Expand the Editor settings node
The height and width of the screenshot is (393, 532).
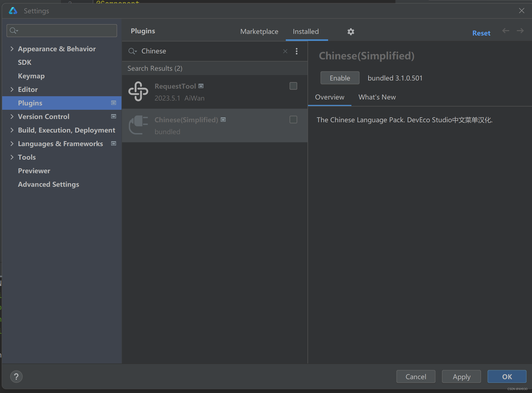coord(12,89)
